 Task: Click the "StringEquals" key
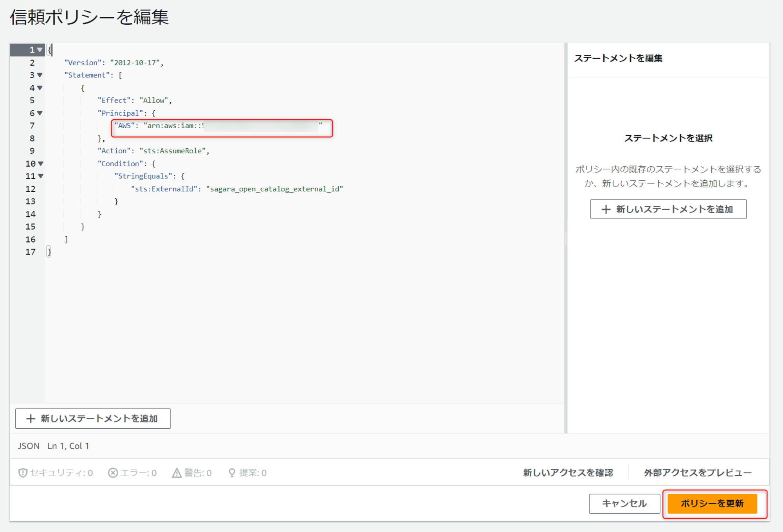point(143,176)
